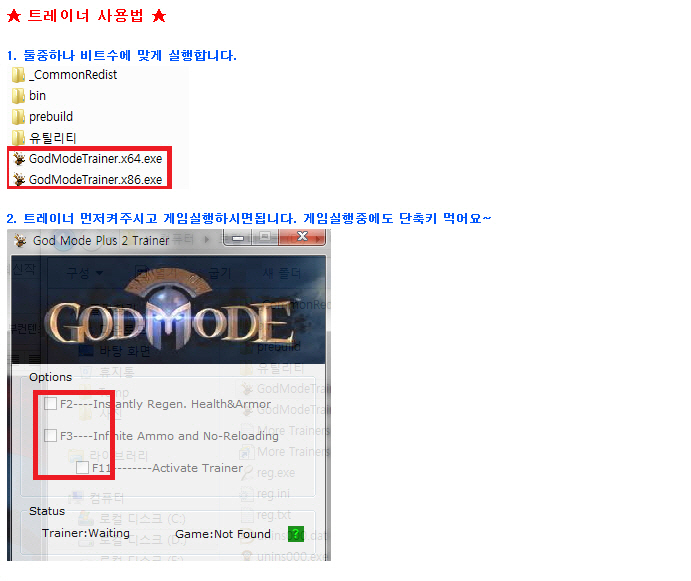Select GodModeTrainer.x64.exe file name

coord(96,159)
